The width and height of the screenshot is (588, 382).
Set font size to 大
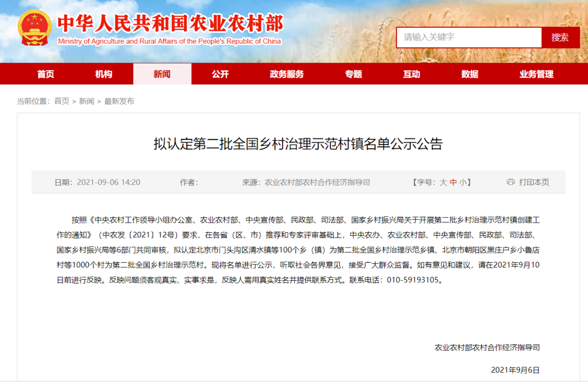pos(443,182)
